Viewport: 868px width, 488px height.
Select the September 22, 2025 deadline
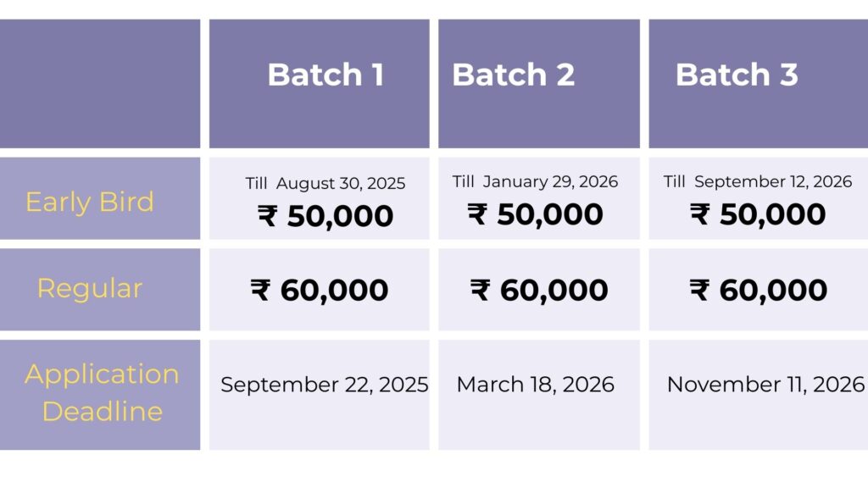(x=325, y=385)
